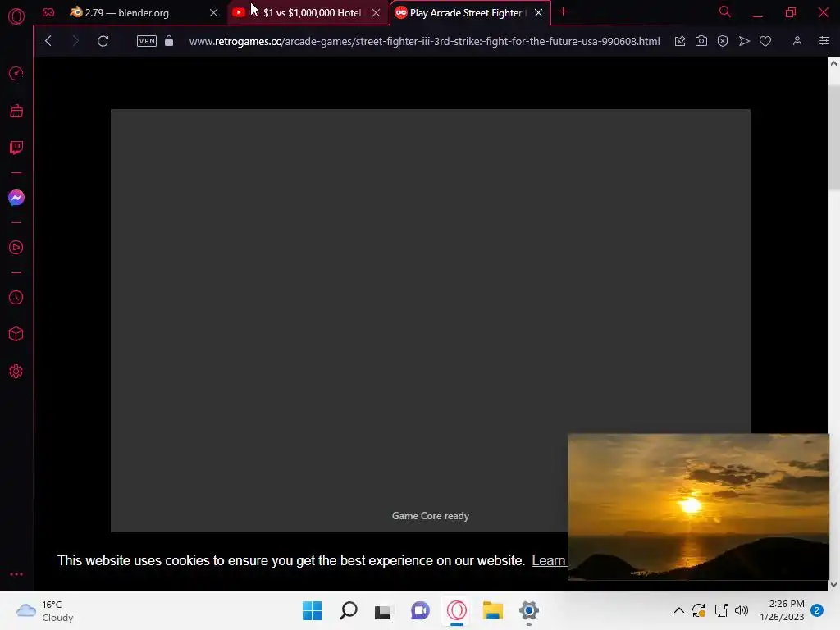Open Messenger in the sidebar
840x630 pixels.
click(x=16, y=198)
